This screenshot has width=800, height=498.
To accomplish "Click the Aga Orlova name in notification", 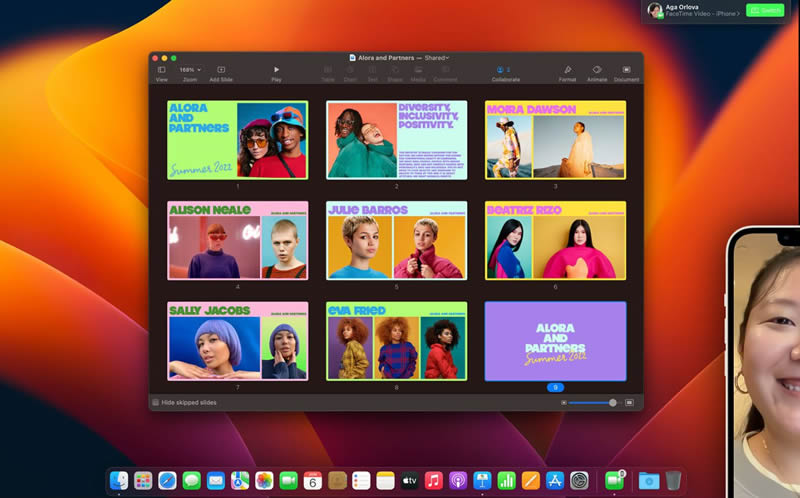I will tap(682, 7).
